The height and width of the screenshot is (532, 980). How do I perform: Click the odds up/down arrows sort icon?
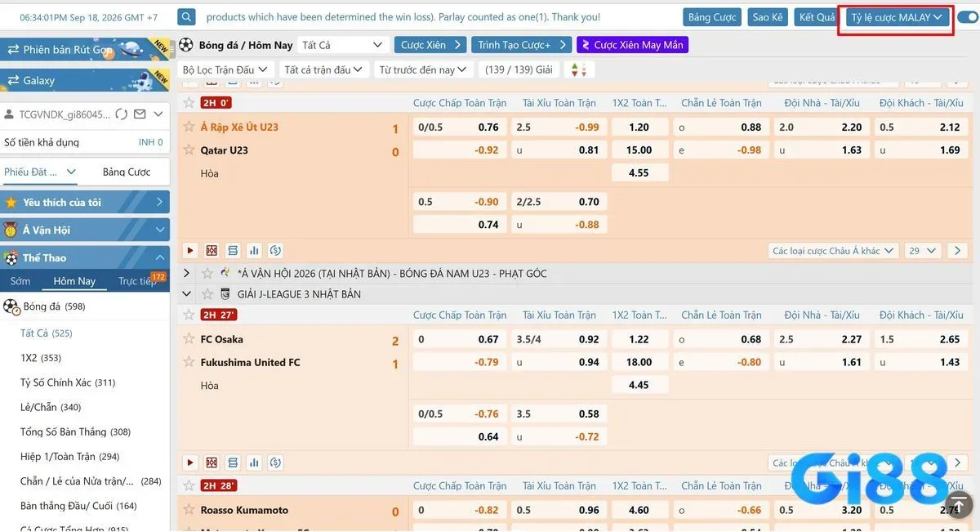point(578,69)
